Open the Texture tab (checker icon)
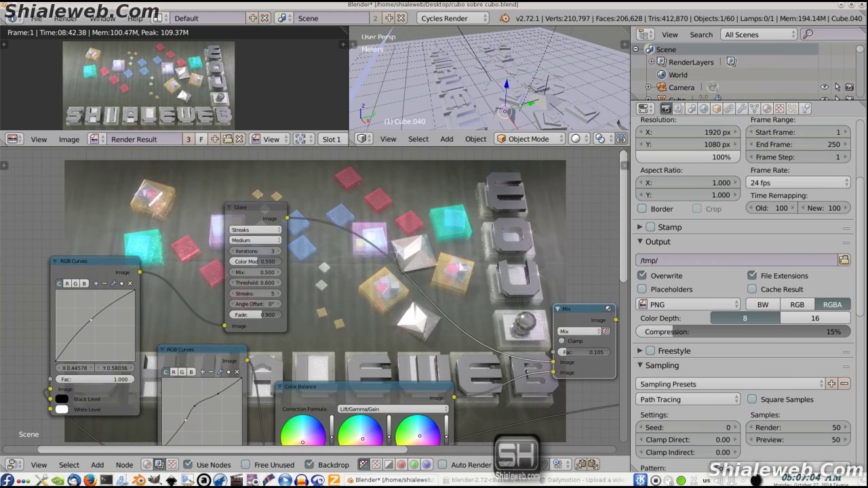This screenshot has width=868, height=488. tap(779, 108)
